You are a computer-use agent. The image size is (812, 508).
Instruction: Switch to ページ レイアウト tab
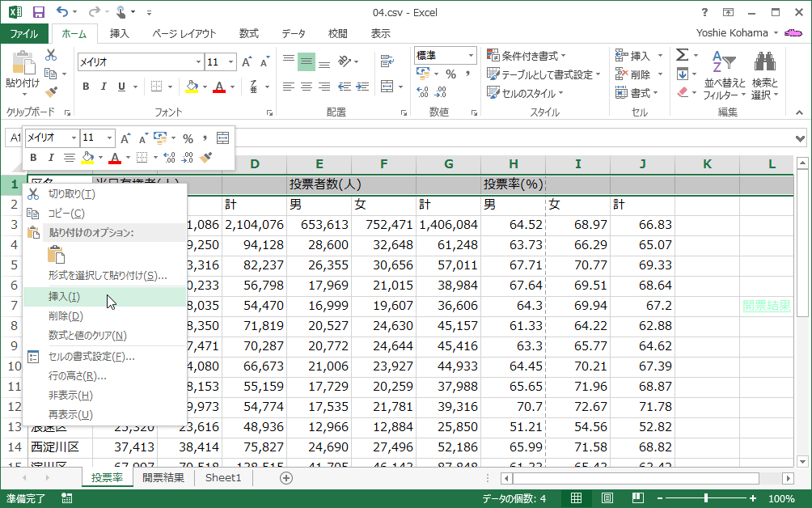pyautogui.click(x=184, y=34)
